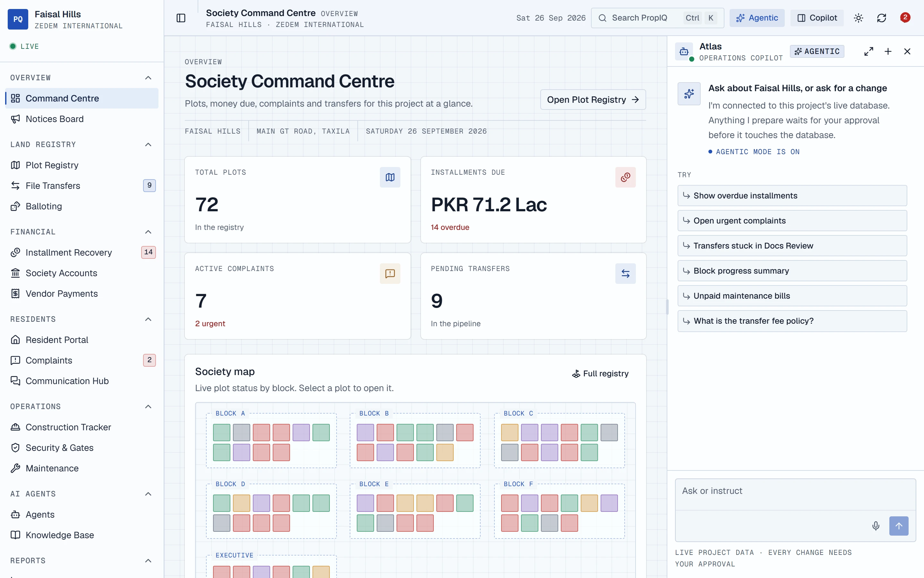Collapse the AI Agents sidebar section
This screenshot has height=578, width=924.
coord(148,494)
